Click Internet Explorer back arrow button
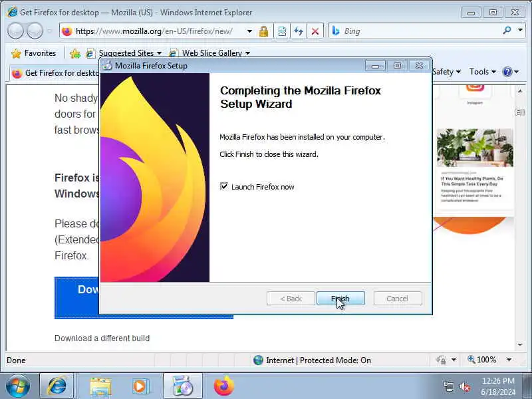The width and height of the screenshot is (532, 399). [x=15, y=31]
